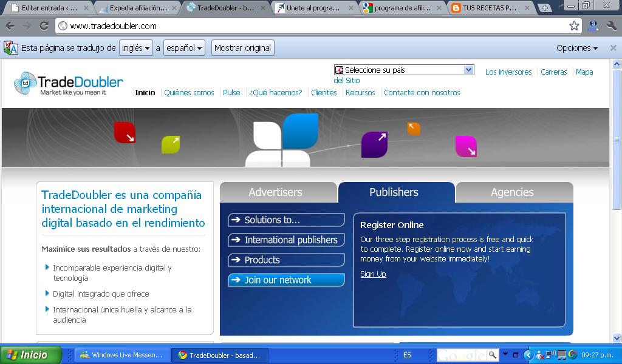This screenshot has width=622, height=364.
Task: Open the Windows Inicio start button
Action: [31, 355]
